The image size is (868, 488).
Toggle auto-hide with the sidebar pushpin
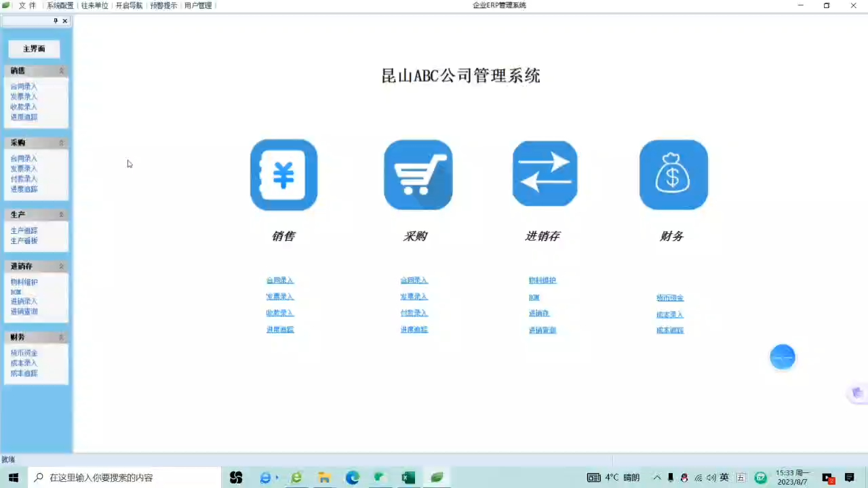point(56,20)
